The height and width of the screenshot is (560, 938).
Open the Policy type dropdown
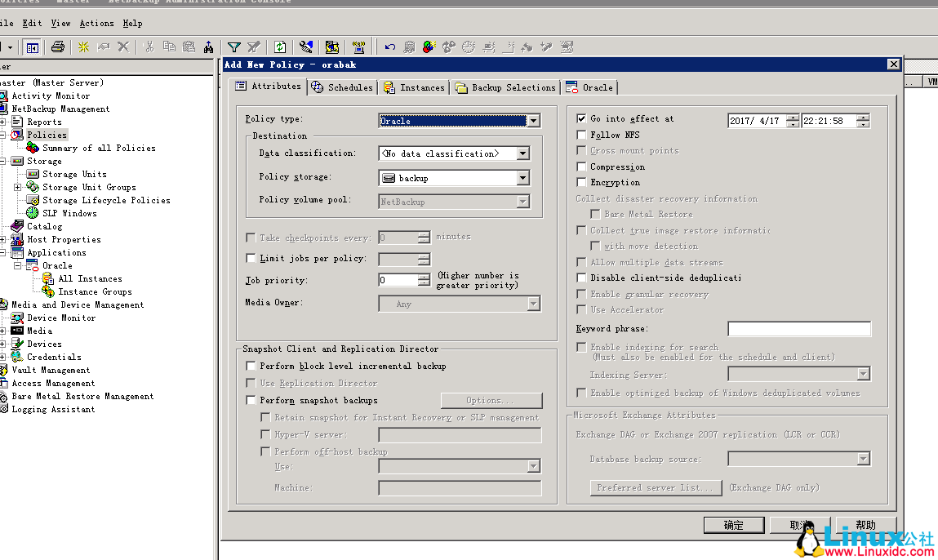coord(533,121)
